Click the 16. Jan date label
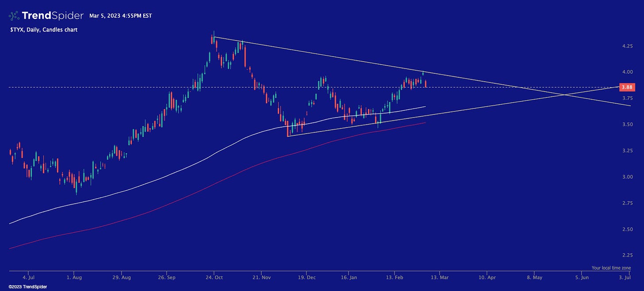This screenshot has height=291, width=644. point(349,278)
